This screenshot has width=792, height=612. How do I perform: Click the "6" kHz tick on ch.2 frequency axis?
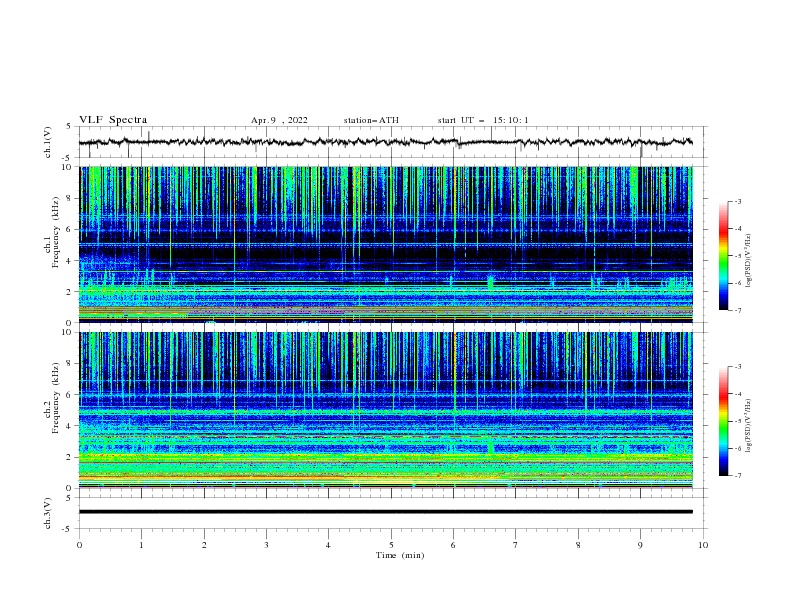70,394
